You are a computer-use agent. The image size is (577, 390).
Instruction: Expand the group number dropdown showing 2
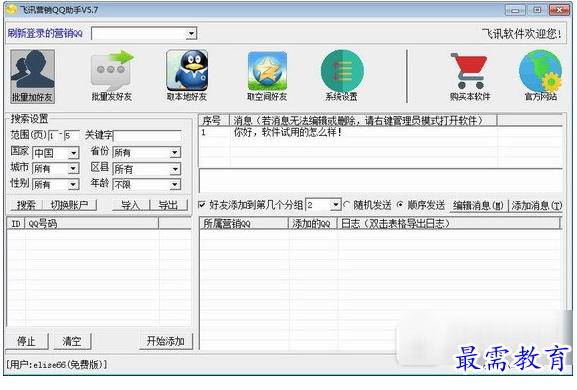click(x=336, y=205)
